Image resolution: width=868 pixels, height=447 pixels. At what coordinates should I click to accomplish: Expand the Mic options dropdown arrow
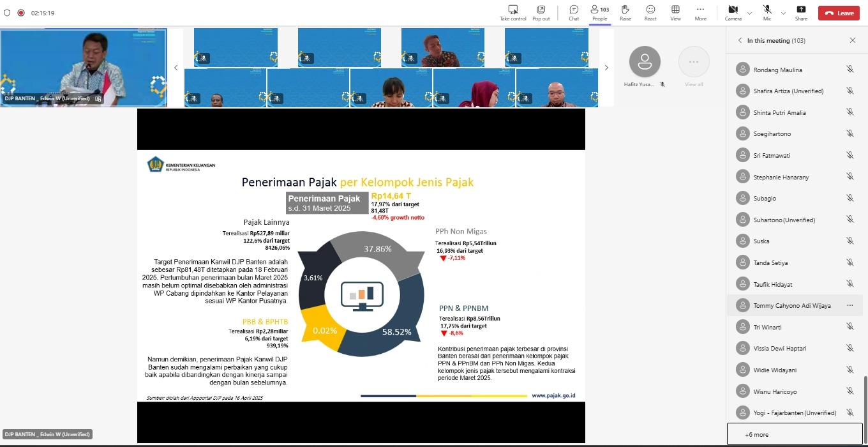783,13
